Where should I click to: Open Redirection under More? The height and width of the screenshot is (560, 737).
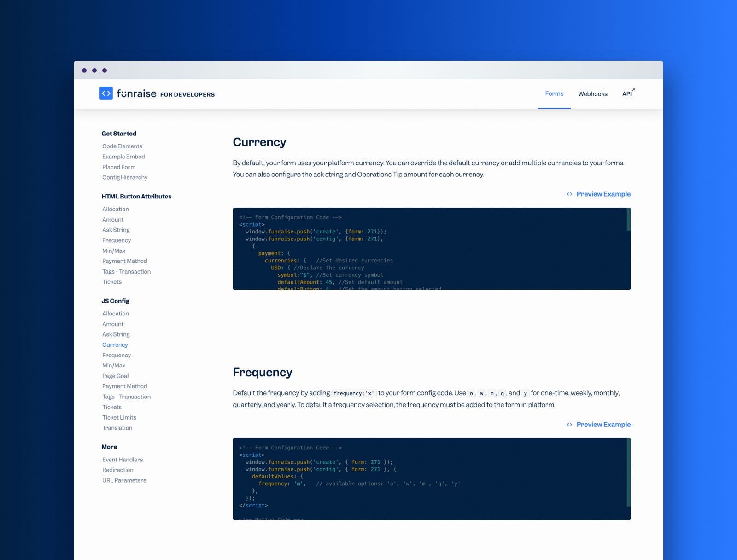[118, 470]
